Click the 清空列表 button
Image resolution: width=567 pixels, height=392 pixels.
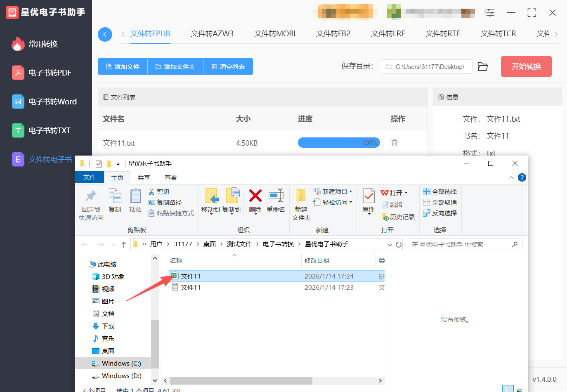click(228, 66)
